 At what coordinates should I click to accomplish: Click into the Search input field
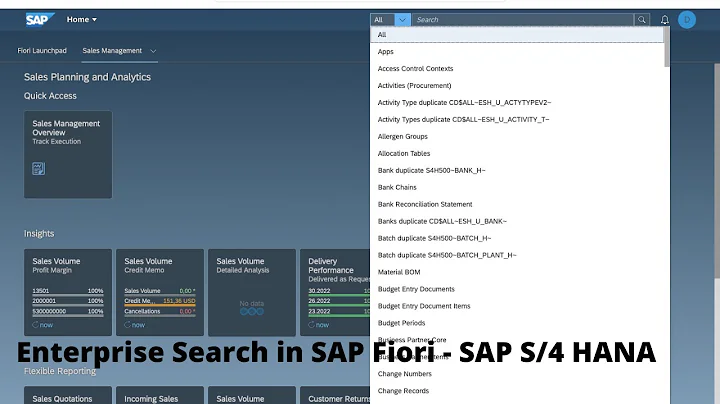pos(522,20)
